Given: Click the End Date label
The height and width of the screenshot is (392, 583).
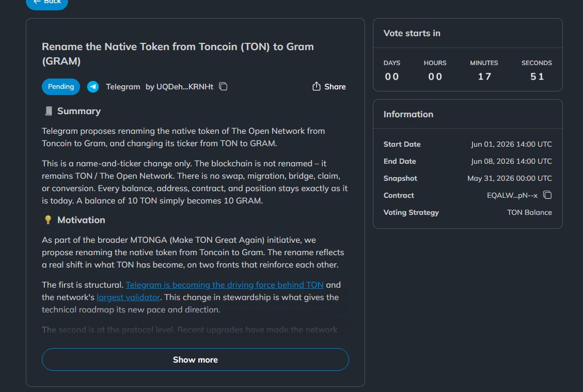Looking at the screenshot, I should (x=400, y=161).
